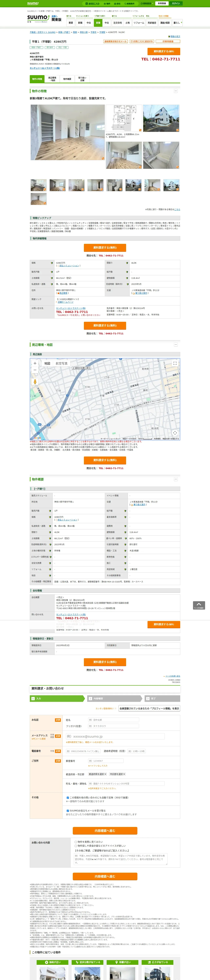Click 会員登録 button in header
The width and height of the screenshot is (210, 980).
pyautogui.click(x=162, y=3)
